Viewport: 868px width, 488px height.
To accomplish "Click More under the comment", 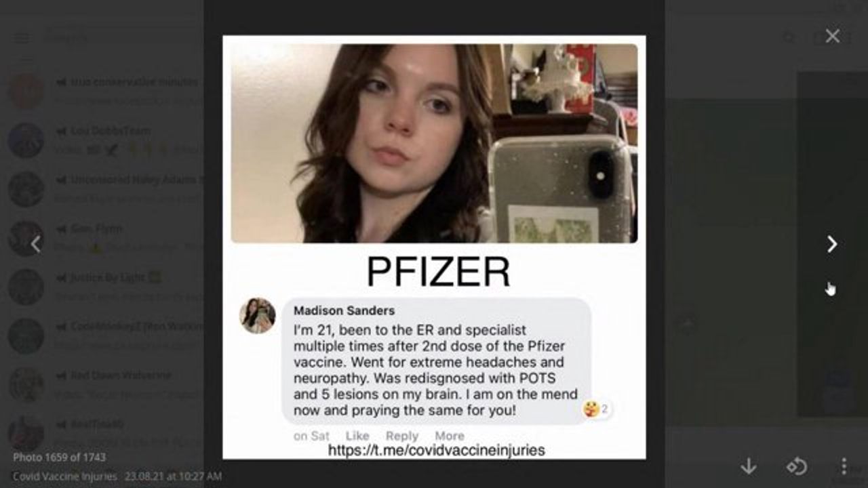I will click(450, 436).
